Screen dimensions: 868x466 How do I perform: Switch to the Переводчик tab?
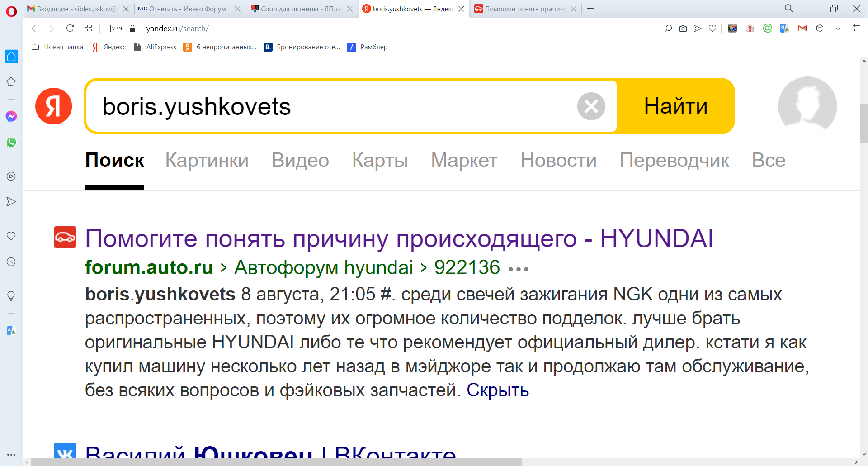[675, 160]
